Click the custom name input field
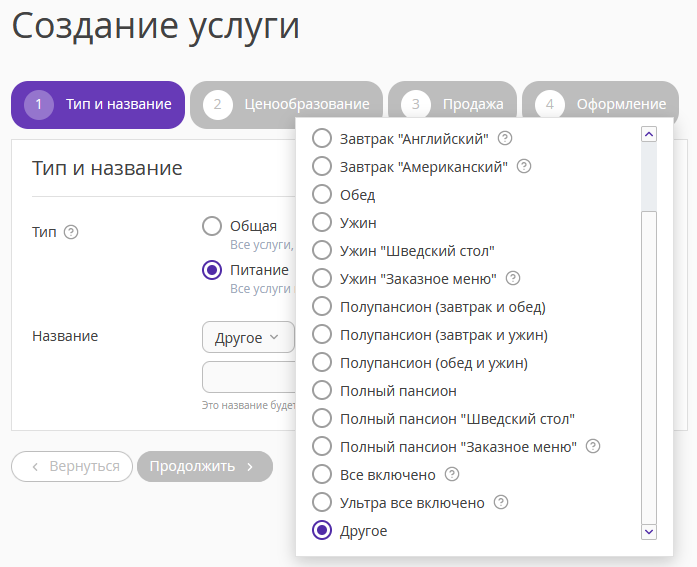Image resolution: width=697 pixels, height=567 pixels. click(249, 377)
